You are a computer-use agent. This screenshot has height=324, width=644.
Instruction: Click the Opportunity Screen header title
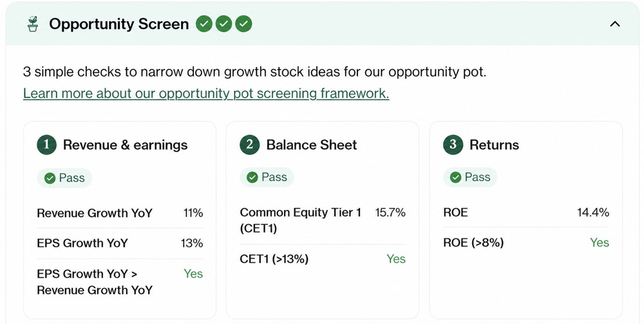point(119,24)
